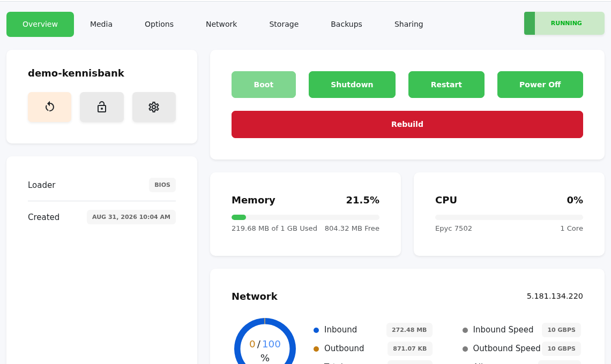Click the Shutdown button
The width and height of the screenshot is (611, 364).
352,85
